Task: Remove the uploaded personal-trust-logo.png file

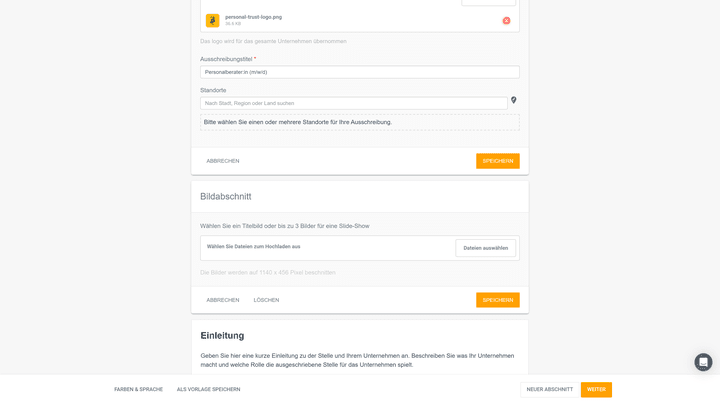Action: pos(506,20)
